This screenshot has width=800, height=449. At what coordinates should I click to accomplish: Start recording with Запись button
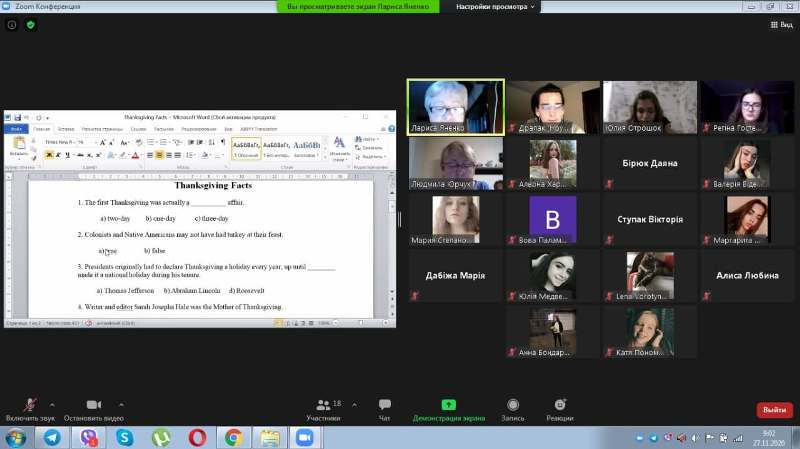tap(513, 410)
